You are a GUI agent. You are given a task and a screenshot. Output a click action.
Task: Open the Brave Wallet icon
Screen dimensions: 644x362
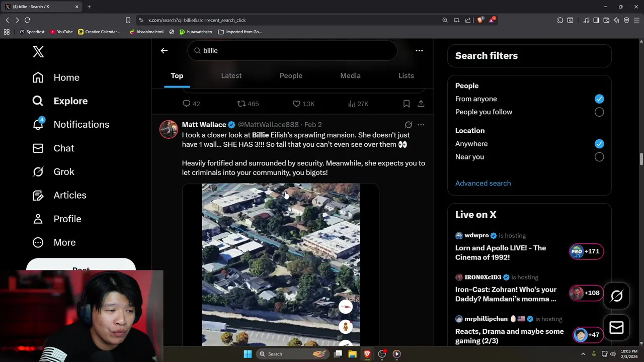(x=606, y=20)
